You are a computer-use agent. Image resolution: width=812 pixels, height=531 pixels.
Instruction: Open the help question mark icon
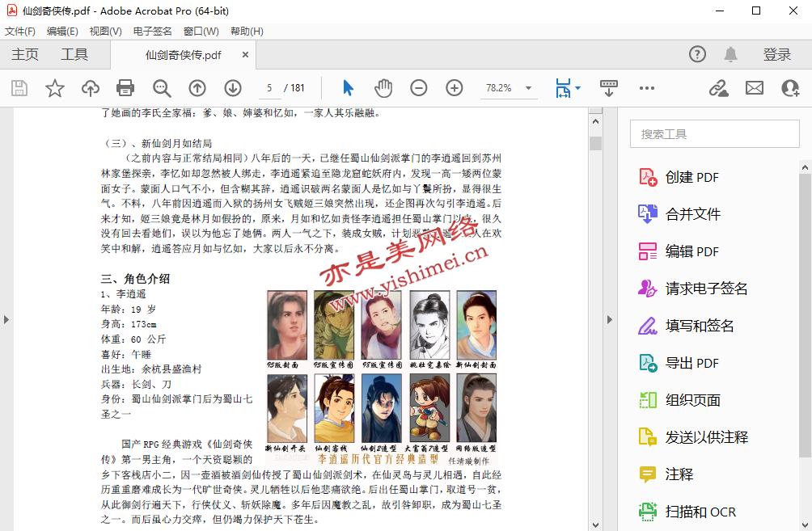pos(697,54)
